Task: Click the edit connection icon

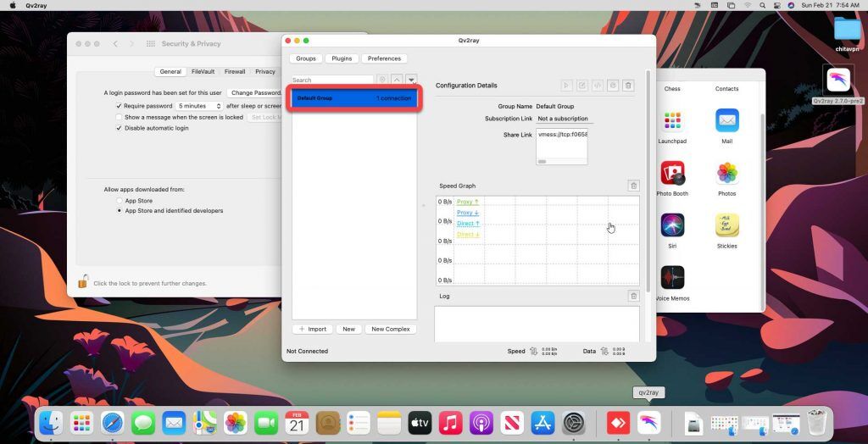Action: click(x=582, y=86)
